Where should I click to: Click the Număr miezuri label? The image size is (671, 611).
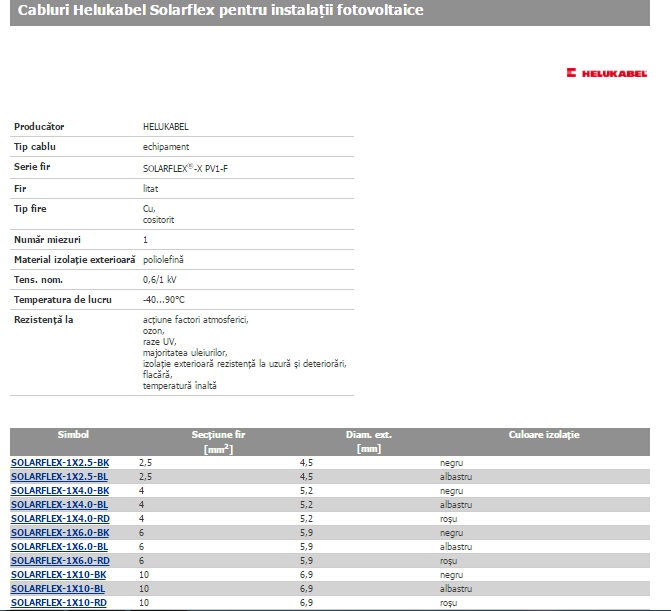47,240
